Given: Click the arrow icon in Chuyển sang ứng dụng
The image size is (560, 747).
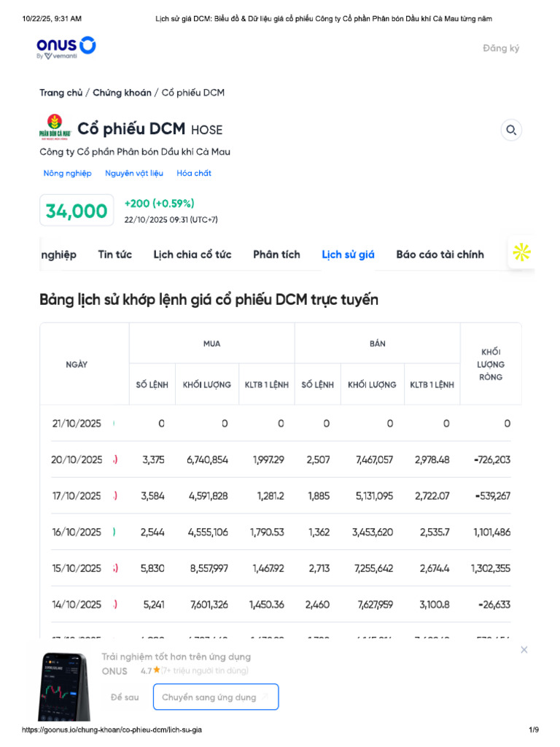Looking at the screenshot, I should point(265,697).
